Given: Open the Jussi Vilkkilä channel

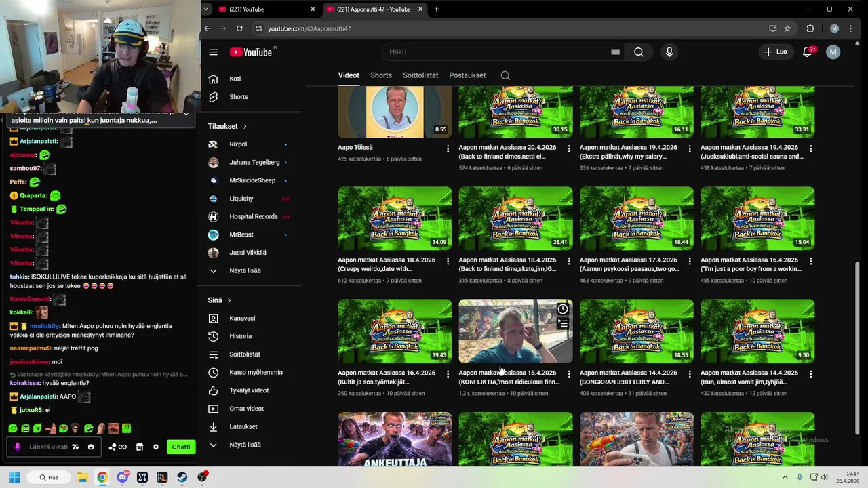Looking at the screenshot, I should point(247,253).
